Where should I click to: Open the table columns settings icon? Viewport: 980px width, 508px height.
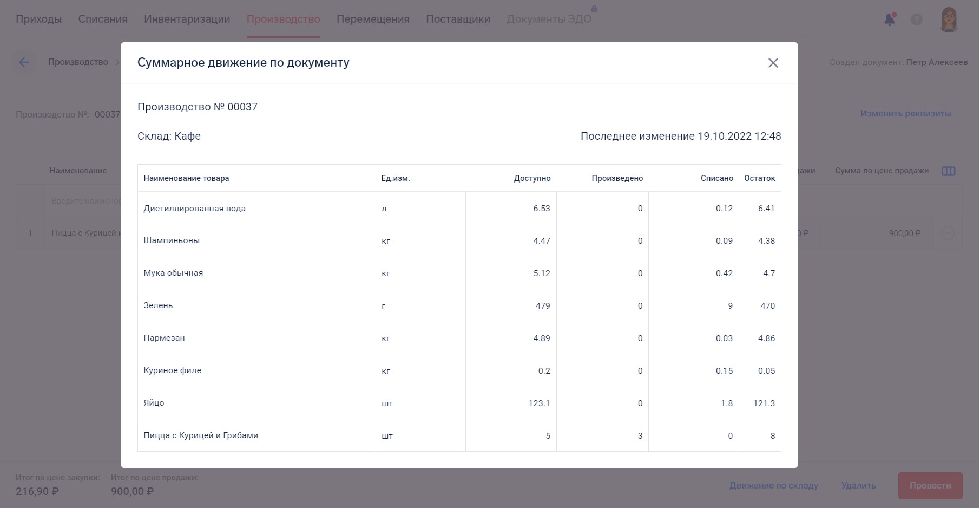tap(948, 171)
